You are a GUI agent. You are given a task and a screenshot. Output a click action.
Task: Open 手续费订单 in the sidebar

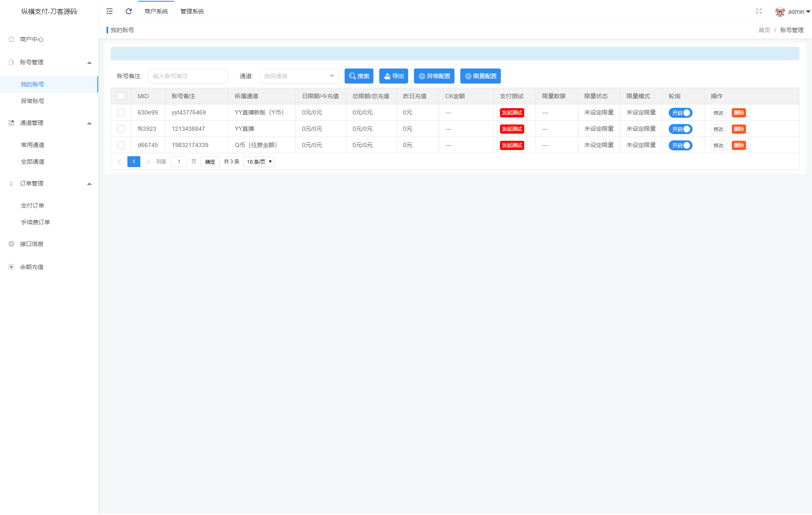[49, 222]
